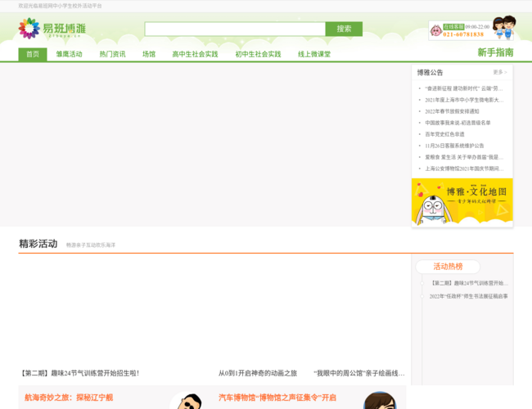Open the 线上微课堂 tab

pyautogui.click(x=314, y=54)
